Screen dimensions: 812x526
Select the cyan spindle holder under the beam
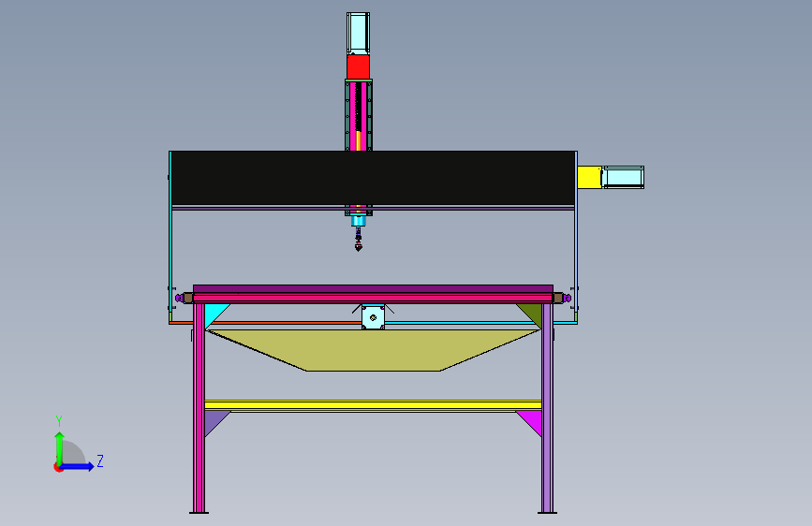point(359,222)
